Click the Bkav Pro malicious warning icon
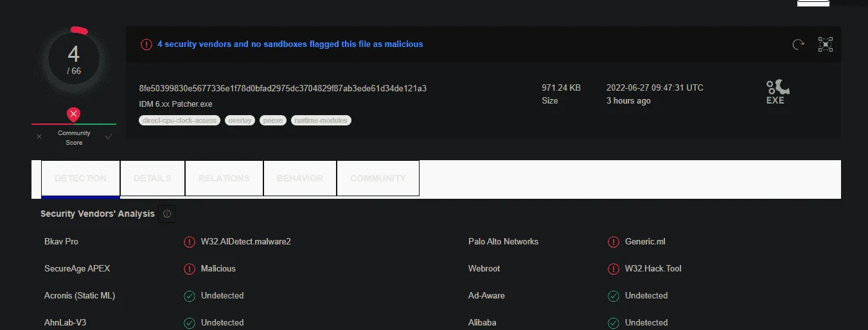The width and height of the screenshot is (868, 330). pos(190,242)
